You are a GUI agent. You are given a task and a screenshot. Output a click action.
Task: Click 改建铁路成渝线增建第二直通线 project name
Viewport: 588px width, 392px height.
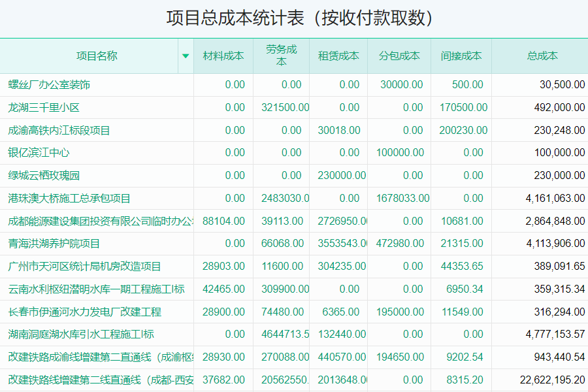point(101,357)
